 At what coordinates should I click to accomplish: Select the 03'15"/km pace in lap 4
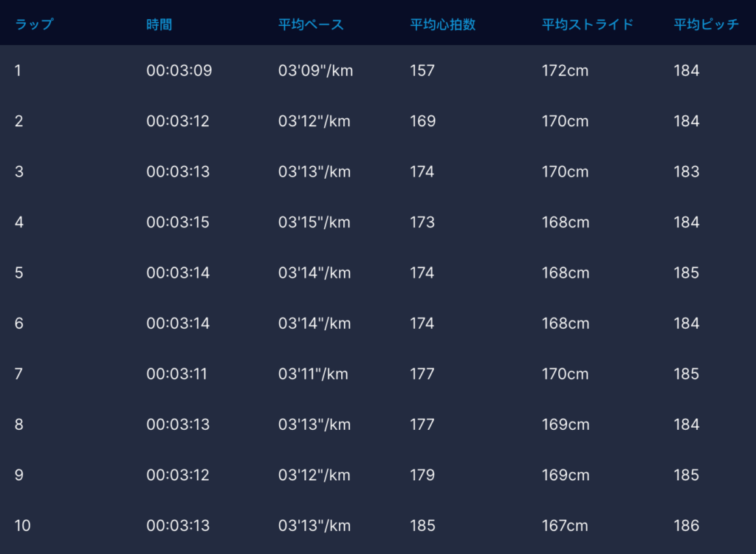point(315,222)
